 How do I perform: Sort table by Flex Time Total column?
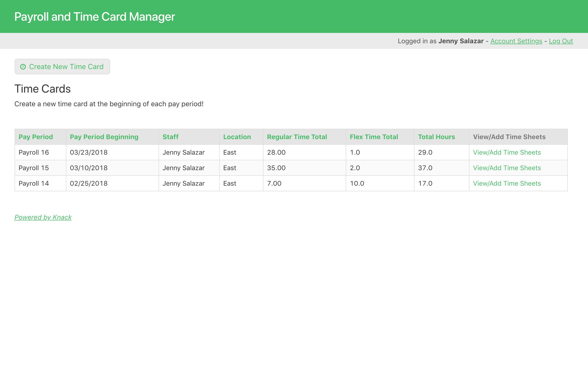374,137
